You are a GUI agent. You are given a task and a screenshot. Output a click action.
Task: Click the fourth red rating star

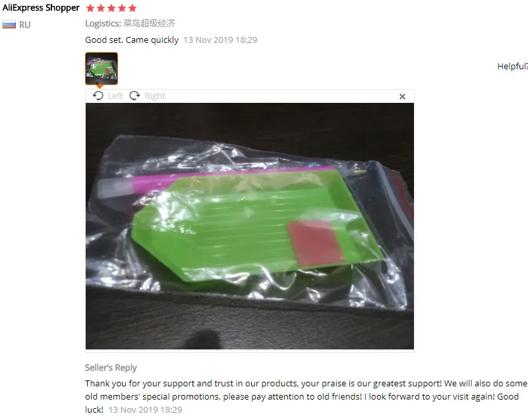coord(122,8)
